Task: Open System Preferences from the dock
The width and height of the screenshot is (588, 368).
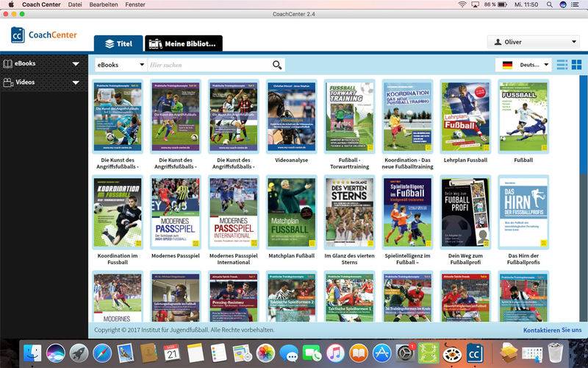Action: (405, 353)
